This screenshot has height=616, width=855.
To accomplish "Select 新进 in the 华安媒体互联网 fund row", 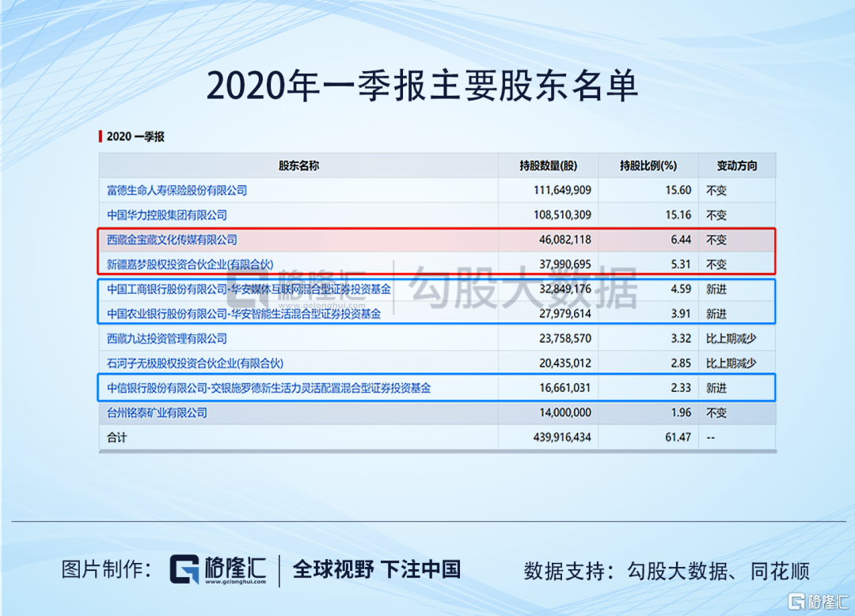I will [716, 289].
